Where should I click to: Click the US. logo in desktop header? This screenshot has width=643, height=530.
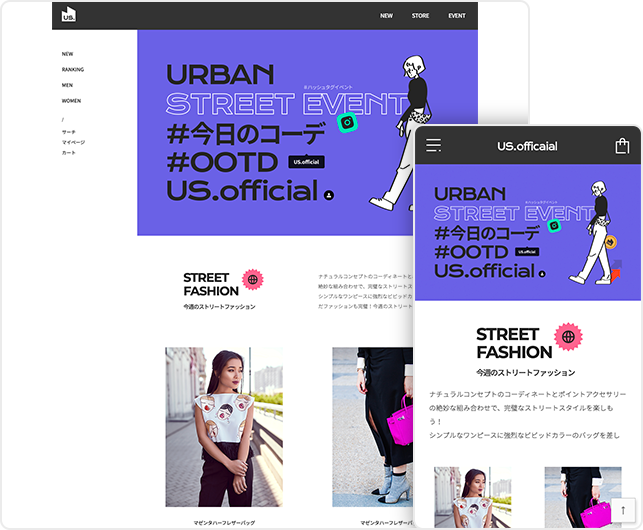[x=68, y=14]
